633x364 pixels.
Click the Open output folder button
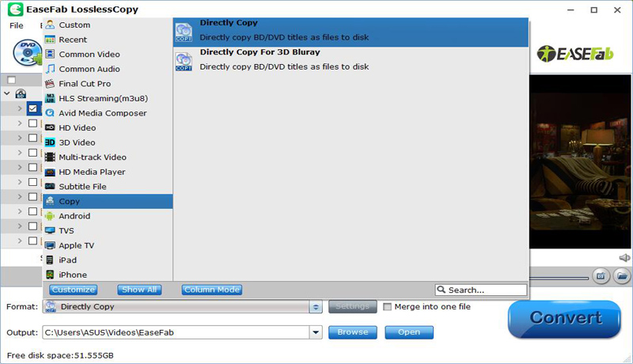tap(409, 332)
